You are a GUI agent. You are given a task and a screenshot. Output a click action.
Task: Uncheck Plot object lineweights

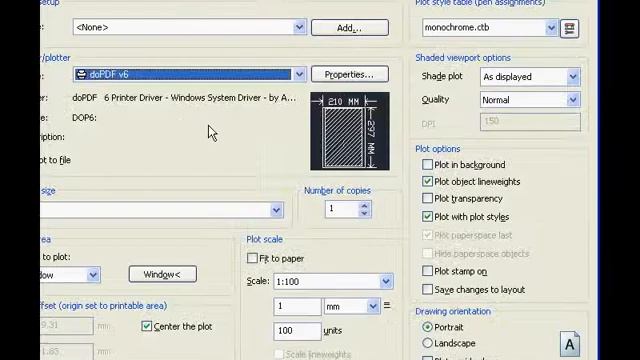pyautogui.click(x=427, y=181)
